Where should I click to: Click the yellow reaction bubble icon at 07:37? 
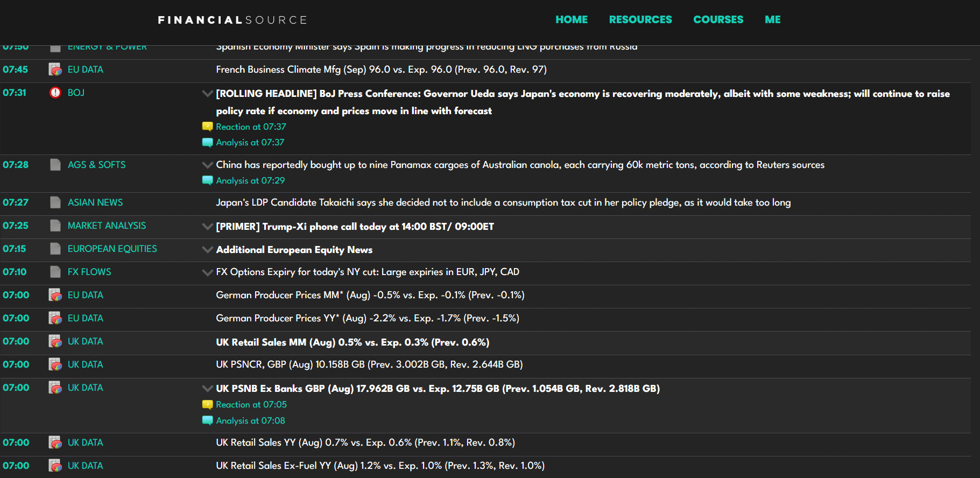pos(207,126)
